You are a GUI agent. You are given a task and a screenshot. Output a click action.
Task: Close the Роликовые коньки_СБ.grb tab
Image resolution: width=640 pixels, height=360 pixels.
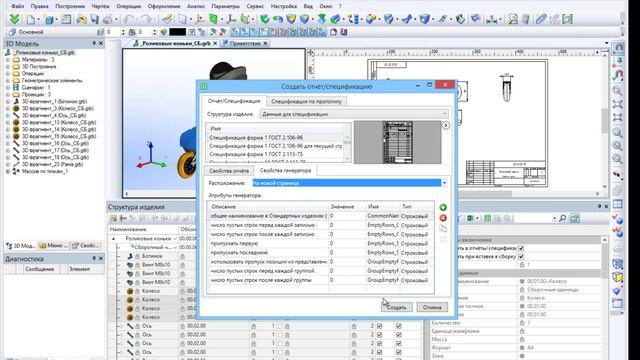(215, 43)
